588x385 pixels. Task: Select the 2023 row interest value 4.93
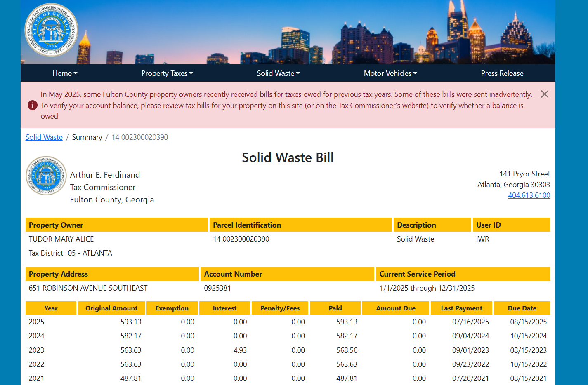[240, 350]
